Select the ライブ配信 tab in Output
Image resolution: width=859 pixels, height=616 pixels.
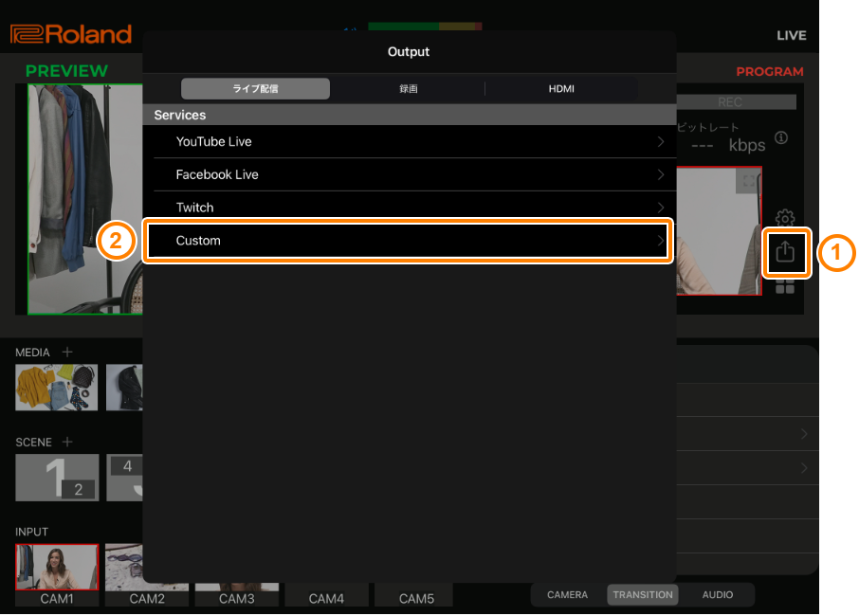coord(255,89)
